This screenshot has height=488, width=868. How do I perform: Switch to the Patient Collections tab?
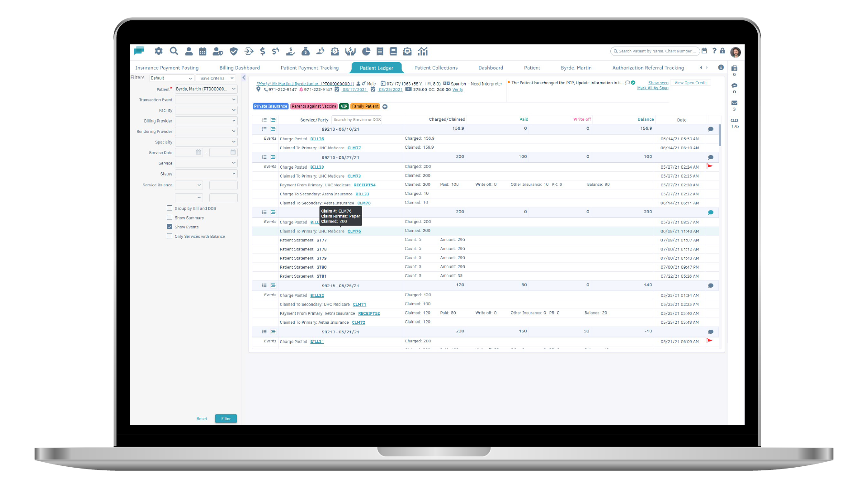tap(435, 67)
